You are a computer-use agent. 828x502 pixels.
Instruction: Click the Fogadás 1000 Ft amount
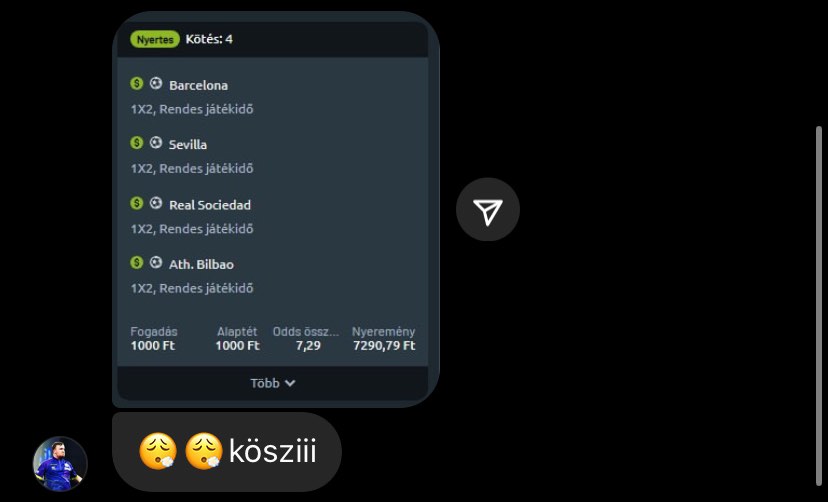(153, 346)
